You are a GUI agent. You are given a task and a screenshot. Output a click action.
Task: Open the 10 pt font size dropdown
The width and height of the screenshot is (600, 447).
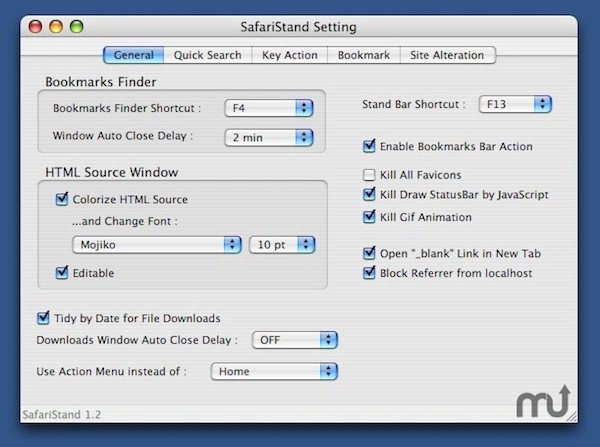(x=282, y=245)
